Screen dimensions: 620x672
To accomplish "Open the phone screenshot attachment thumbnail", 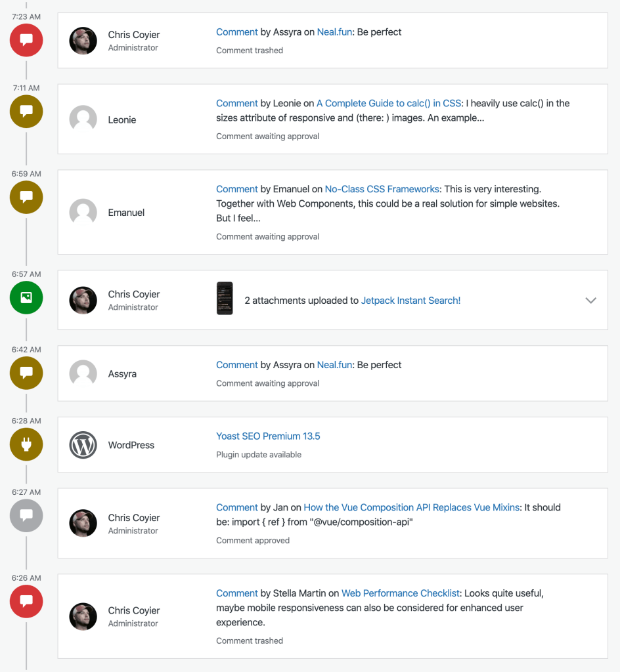I will (x=225, y=299).
